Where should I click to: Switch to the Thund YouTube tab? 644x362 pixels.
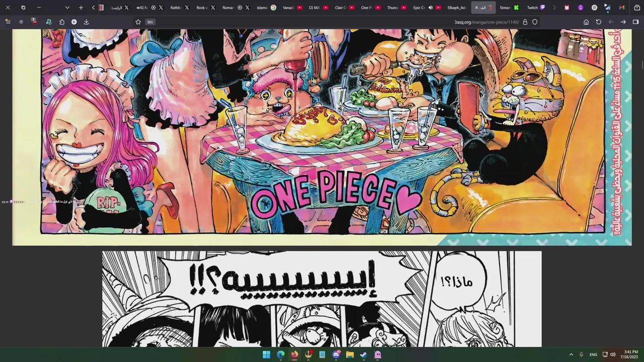point(396,8)
